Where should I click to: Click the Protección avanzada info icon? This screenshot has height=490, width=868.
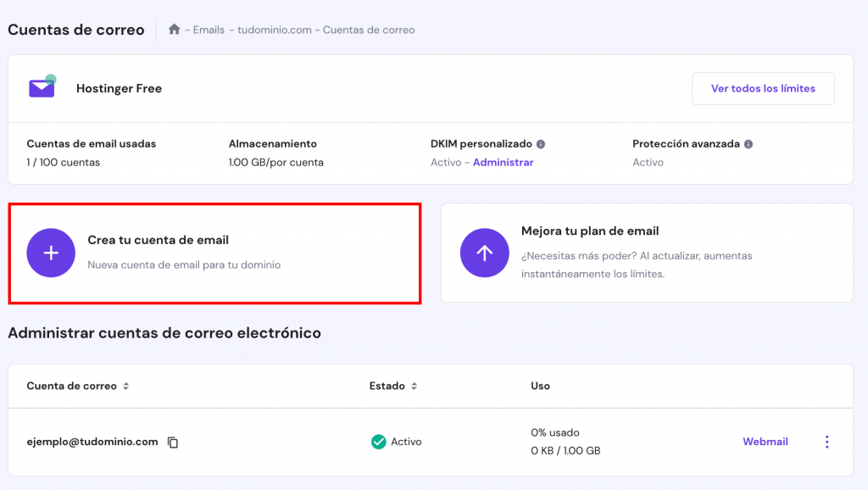click(x=748, y=144)
